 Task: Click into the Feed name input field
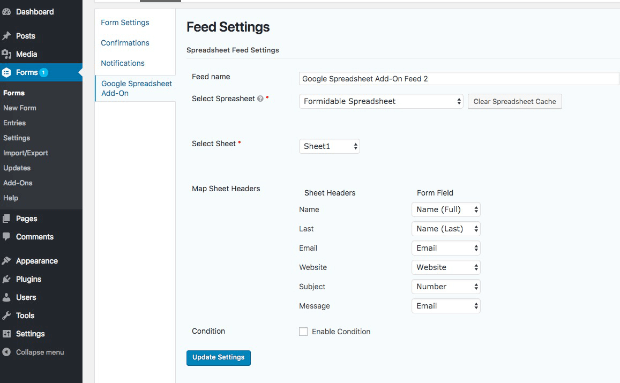coord(459,79)
